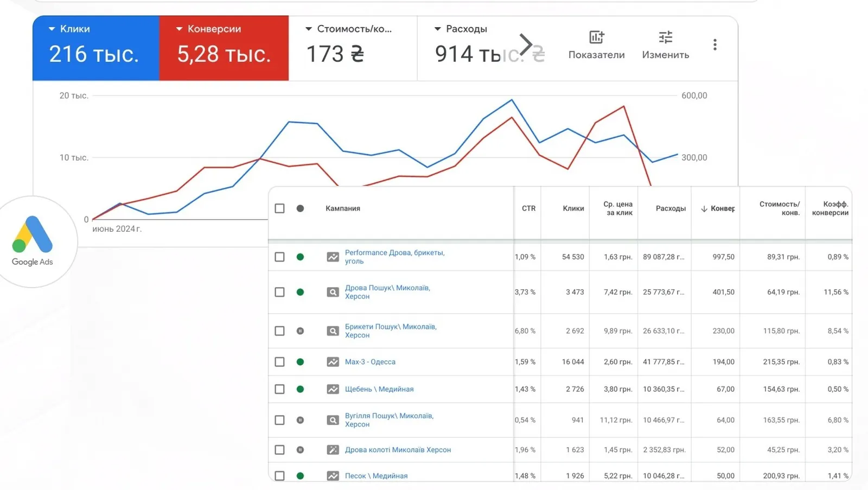Check the Щебень \ Медийная row checkbox
Viewport: 868px width, 490px height.
click(279, 389)
